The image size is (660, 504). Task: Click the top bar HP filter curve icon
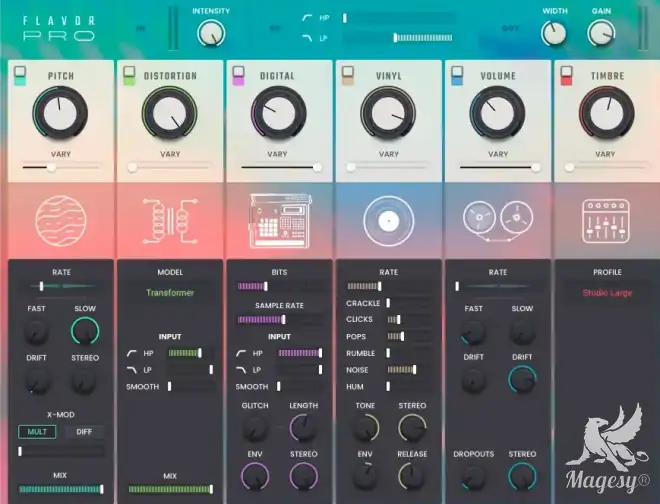[307, 18]
